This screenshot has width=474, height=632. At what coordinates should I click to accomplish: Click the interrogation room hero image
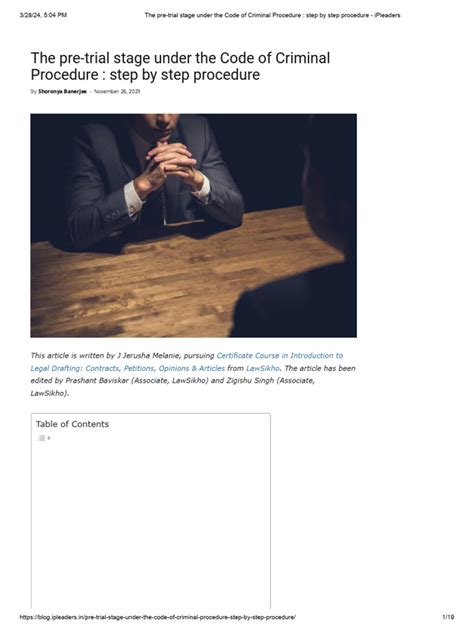[193, 226]
